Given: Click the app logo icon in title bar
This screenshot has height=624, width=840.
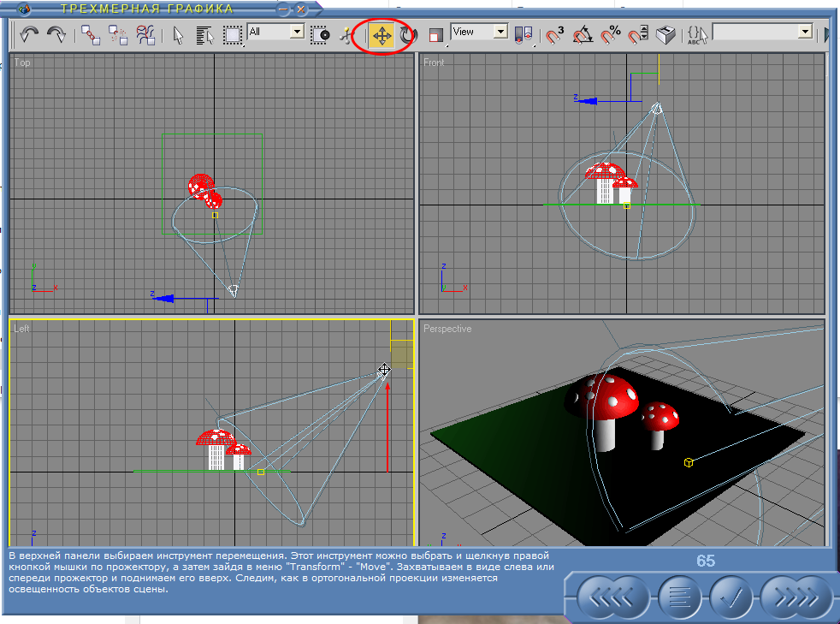Looking at the screenshot, I should pyautogui.click(x=24, y=9).
